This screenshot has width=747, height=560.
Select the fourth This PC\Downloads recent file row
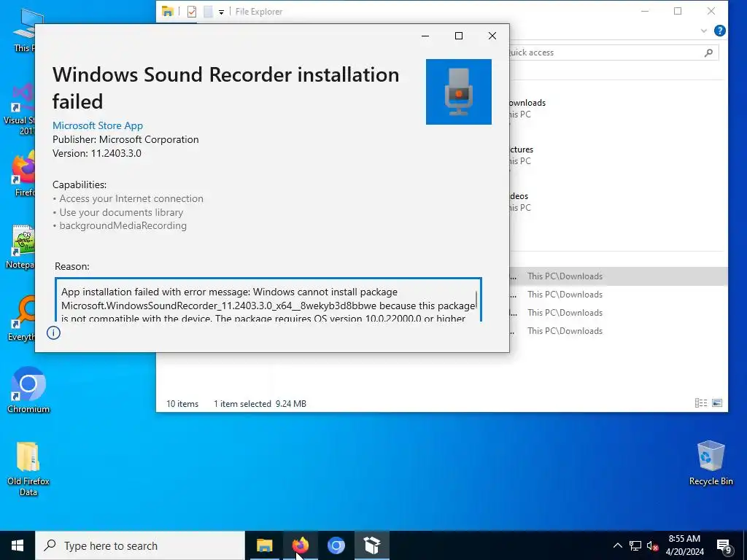[x=619, y=331]
